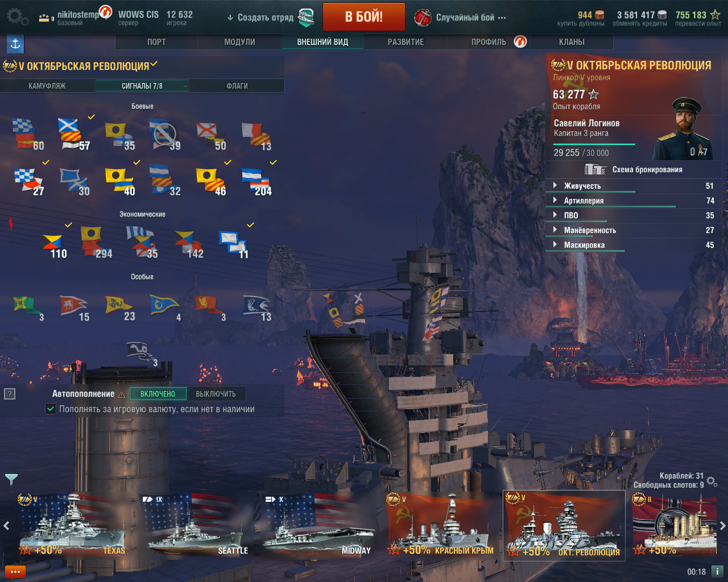This screenshot has height=582, width=728.
Task: Select the Midway ship thumbnail
Action: pyautogui.click(x=315, y=525)
